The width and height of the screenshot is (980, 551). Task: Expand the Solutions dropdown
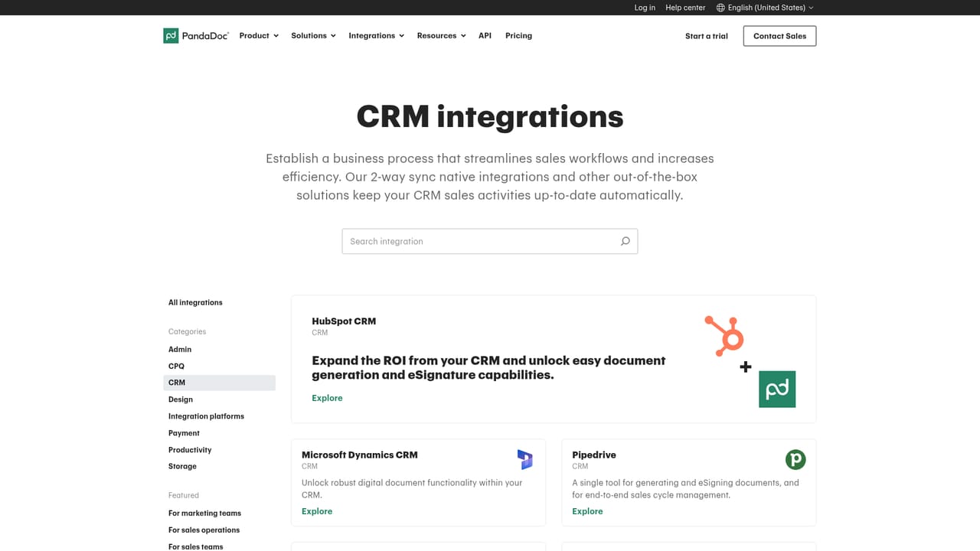(x=313, y=36)
